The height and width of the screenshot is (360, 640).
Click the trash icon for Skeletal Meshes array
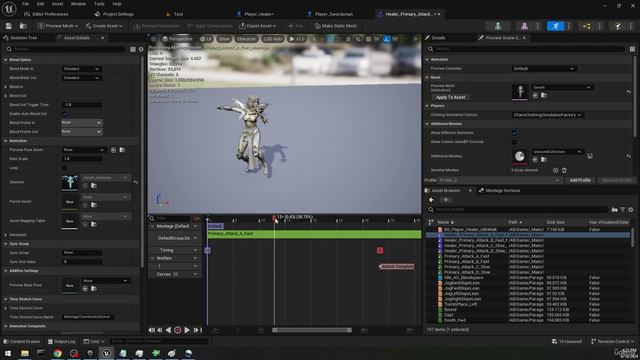pyautogui.click(x=564, y=170)
